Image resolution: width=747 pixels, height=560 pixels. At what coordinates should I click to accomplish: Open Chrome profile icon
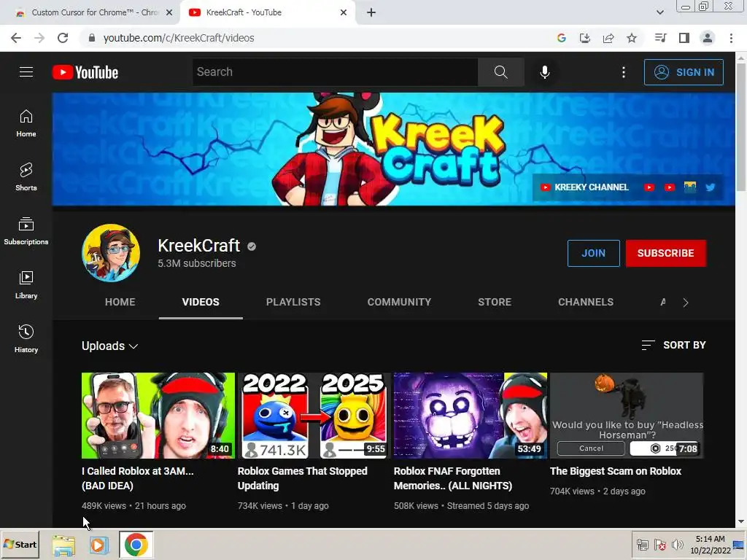pos(708,38)
